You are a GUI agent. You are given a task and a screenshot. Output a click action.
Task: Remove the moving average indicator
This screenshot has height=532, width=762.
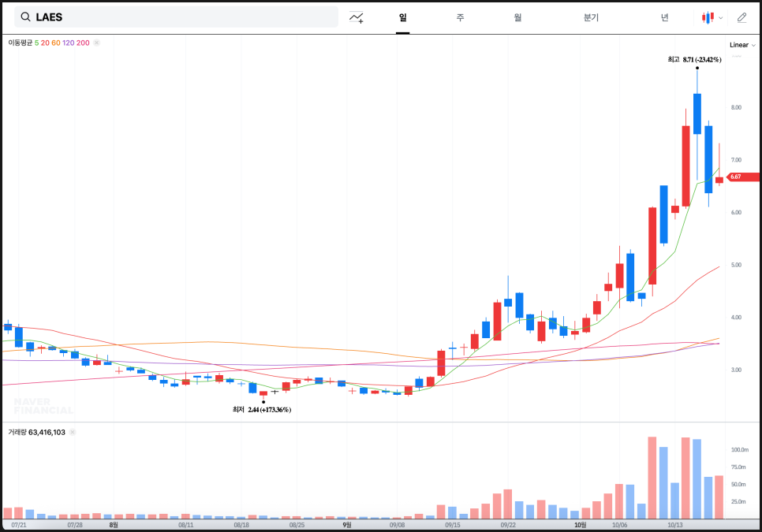[96, 43]
